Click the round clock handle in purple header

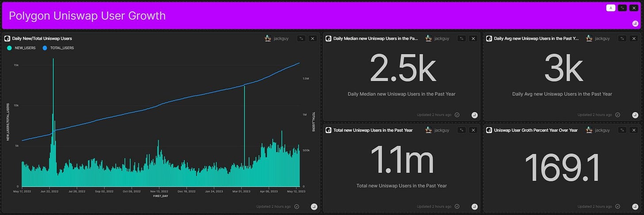(635, 23)
